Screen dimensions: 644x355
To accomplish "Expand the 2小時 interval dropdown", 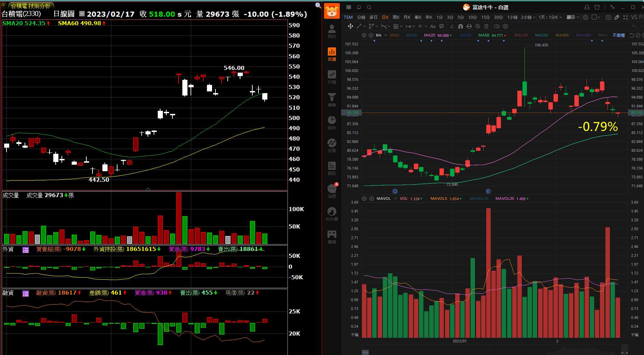I will [x=534, y=17].
